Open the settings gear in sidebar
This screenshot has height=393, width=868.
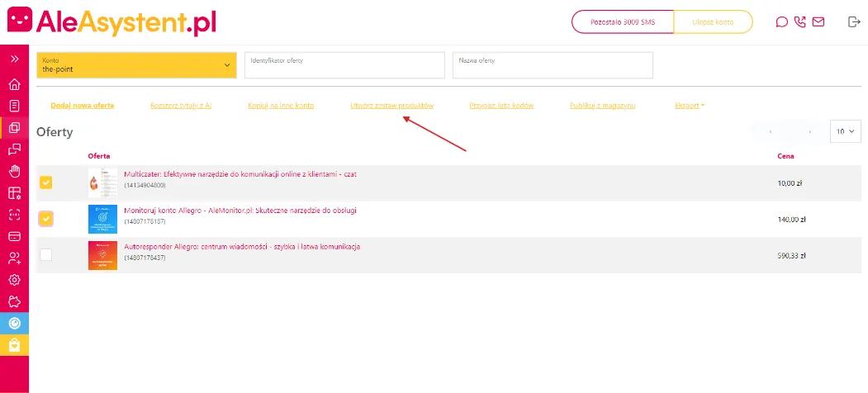click(14, 279)
